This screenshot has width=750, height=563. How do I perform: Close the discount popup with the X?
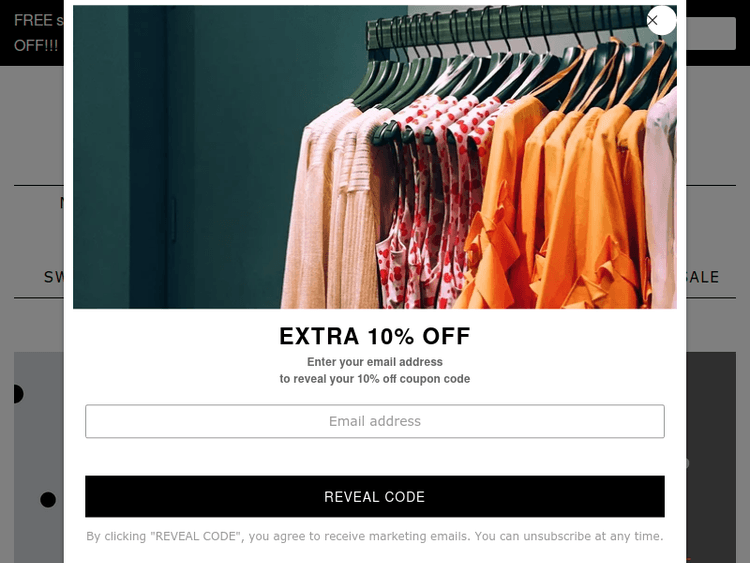[661, 21]
